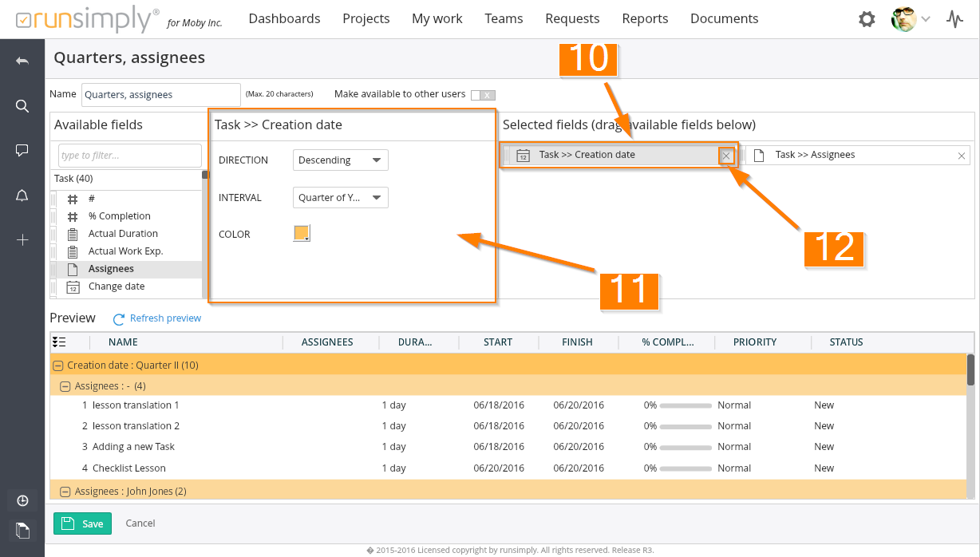Toggle Make available to other users
The height and width of the screenshot is (557, 980).
pos(483,95)
